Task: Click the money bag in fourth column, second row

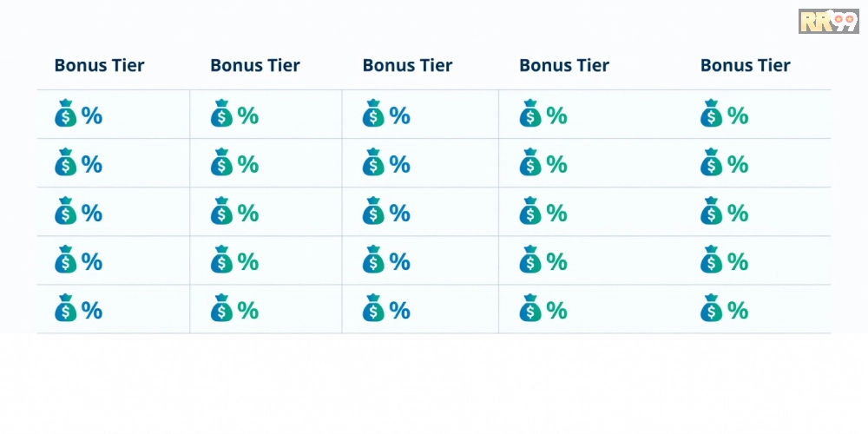Action: tap(530, 163)
